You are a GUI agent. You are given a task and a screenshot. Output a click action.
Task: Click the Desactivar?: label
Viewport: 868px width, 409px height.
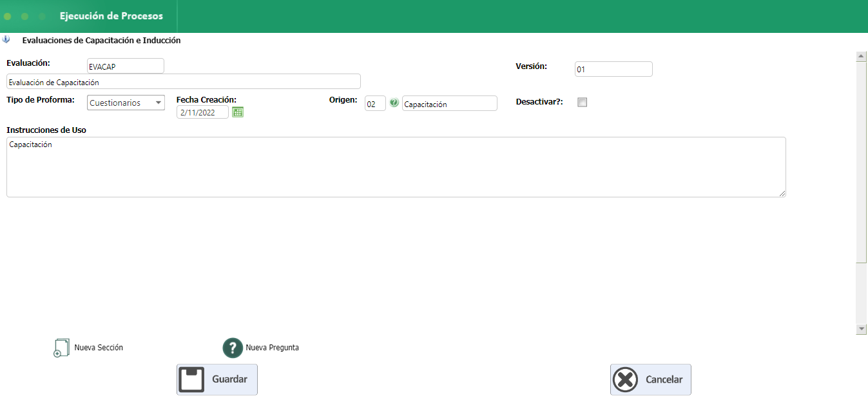pyautogui.click(x=539, y=102)
